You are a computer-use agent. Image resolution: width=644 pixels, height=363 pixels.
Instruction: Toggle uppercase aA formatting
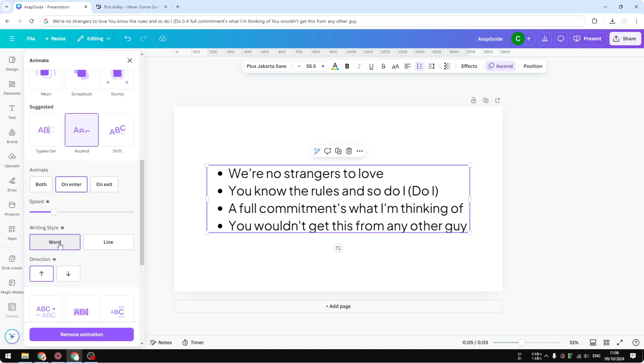395,66
